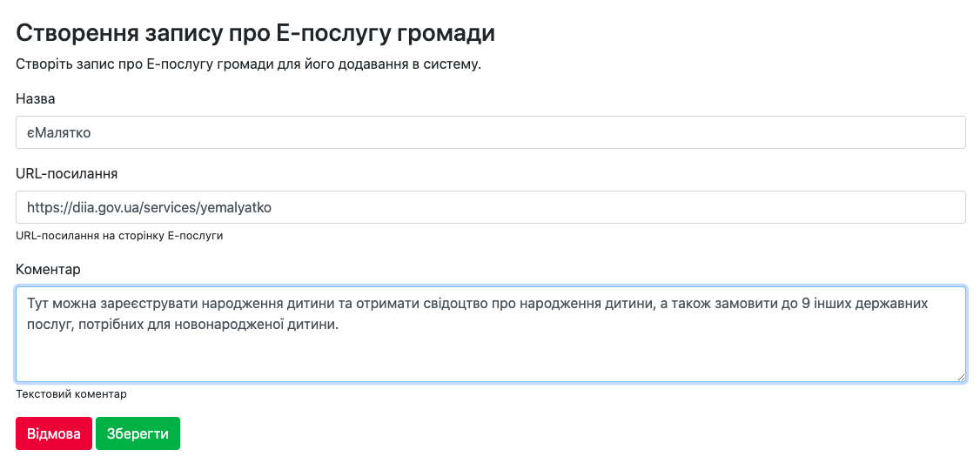Click the subtitle text under the heading
980x470 pixels.
point(248,64)
